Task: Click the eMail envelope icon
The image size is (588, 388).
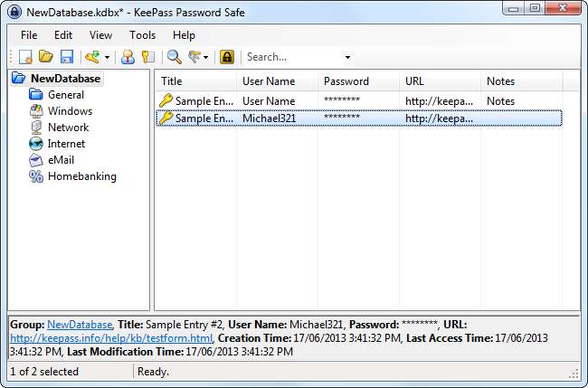Action: [x=36, y=160]
